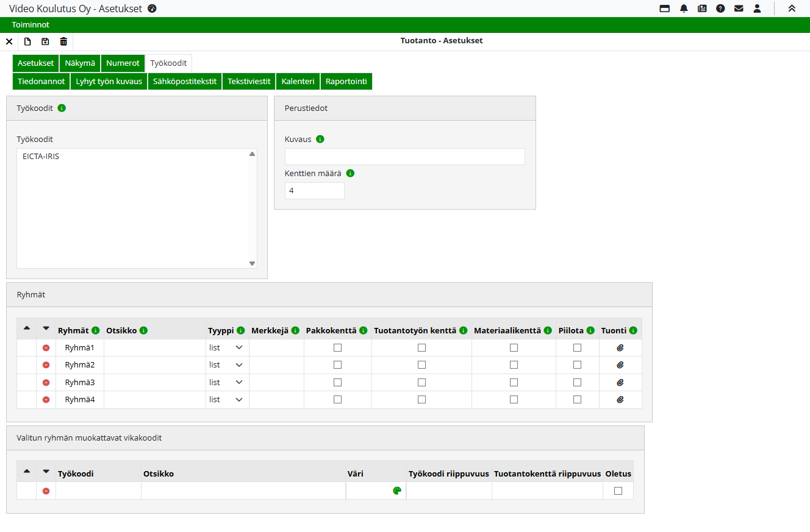Click the new document icon
Image resolution: width=810 pixels, height=532 pixels.
pos(27,41)
